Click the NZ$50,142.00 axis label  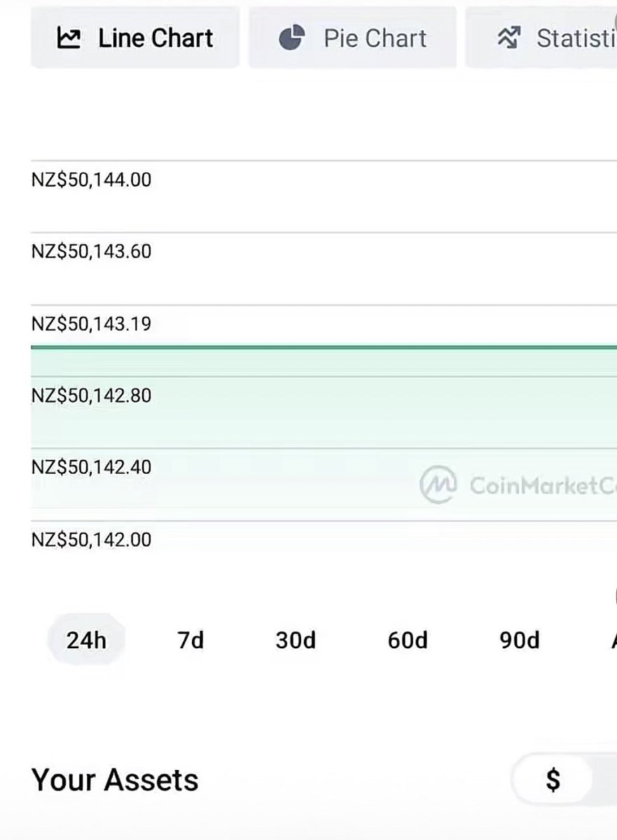pos(91,540)
